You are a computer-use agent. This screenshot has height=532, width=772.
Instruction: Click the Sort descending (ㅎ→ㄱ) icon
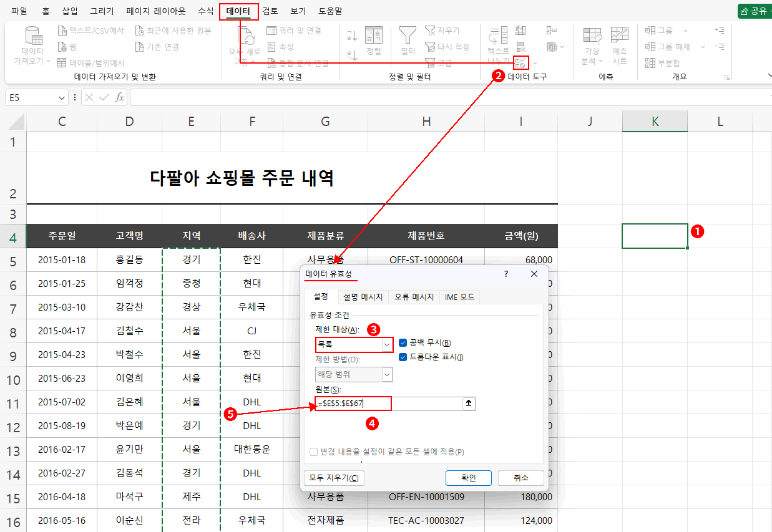[352, 55]
